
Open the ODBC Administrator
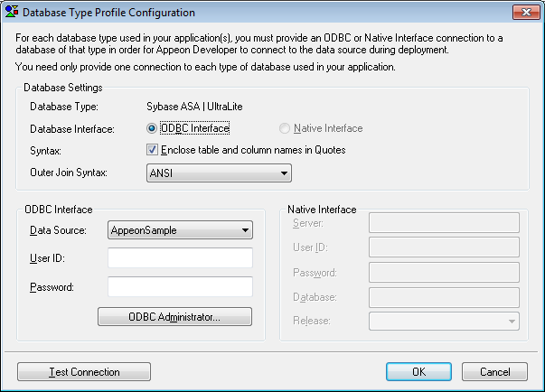click(174, 317)
